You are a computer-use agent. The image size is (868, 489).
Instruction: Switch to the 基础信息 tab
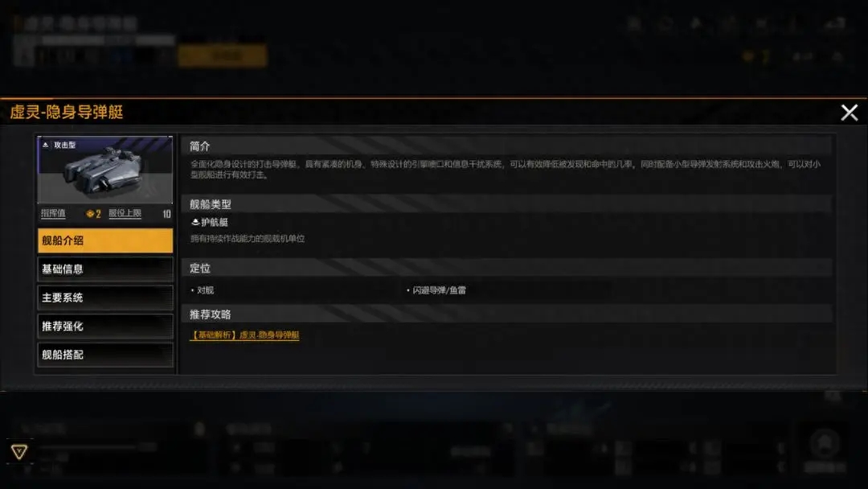click(105, 269)
